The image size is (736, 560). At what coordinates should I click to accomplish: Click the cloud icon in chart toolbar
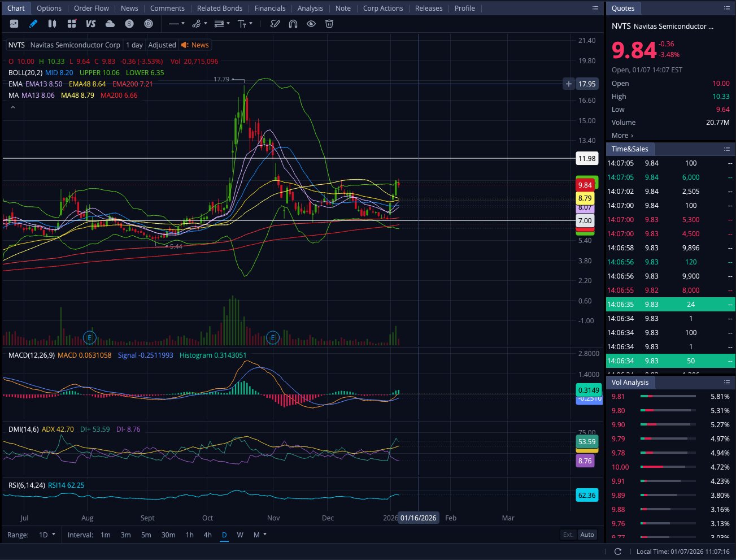point(110,24)
